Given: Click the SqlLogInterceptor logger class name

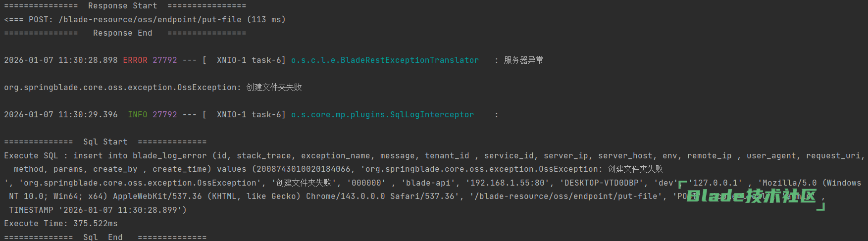Looking at the screenshot, I should click(382, 115).
